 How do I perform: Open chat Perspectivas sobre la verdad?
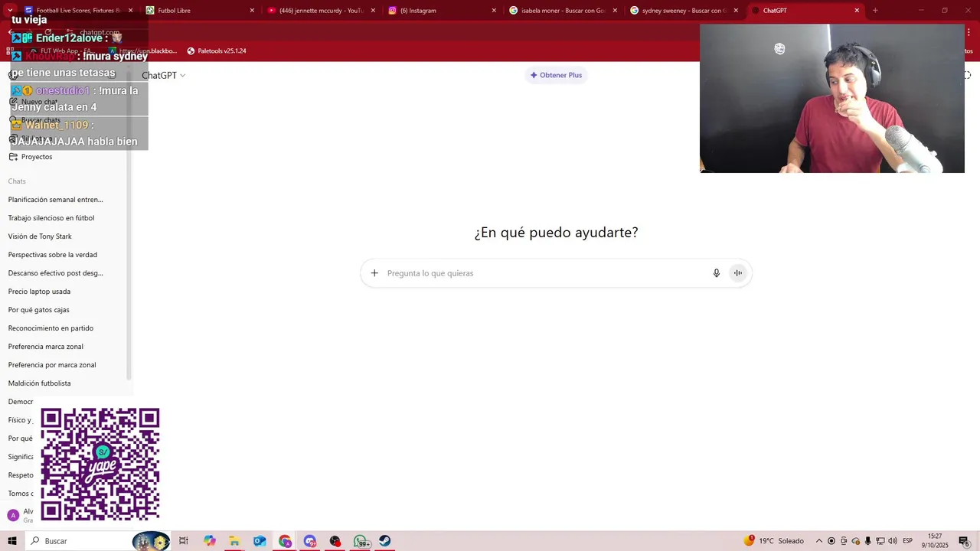pos(53,255)
